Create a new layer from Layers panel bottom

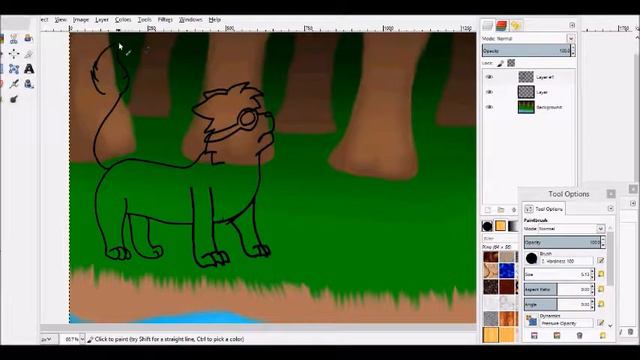488,210
